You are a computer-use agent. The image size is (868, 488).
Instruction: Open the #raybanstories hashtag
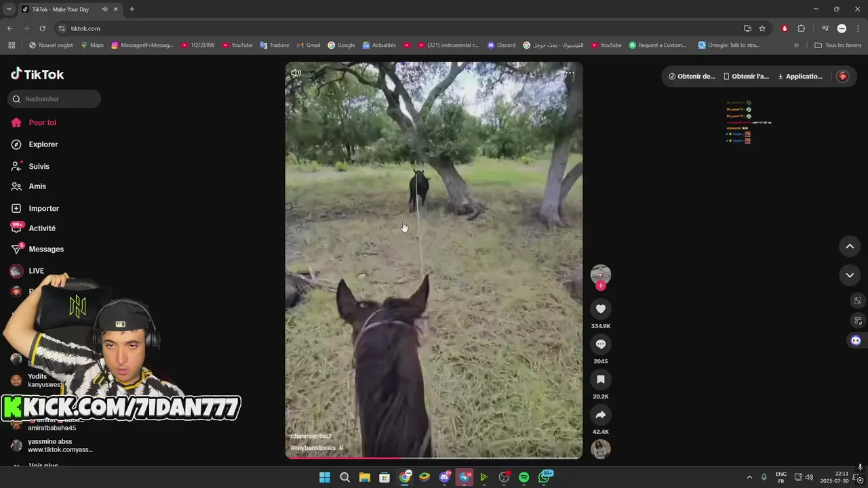pyautogui.click(x=313, y=448)
